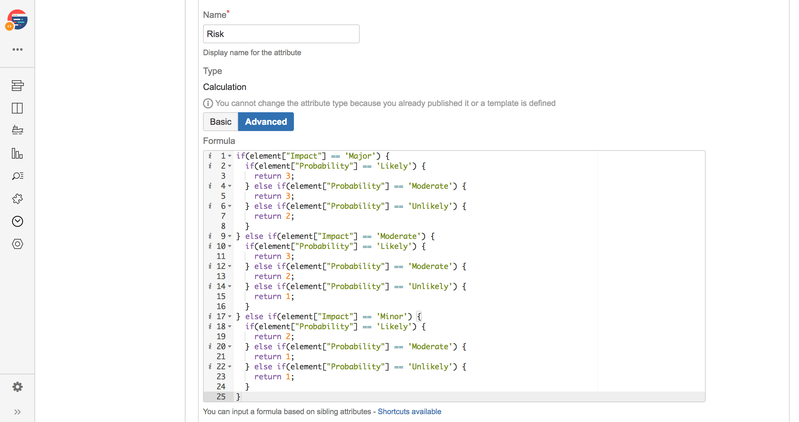This screenshot has width=799, height=422.
Task: Collapse code fold arrow on line 9
Action: pyautogui.click(x=230, y=237)
